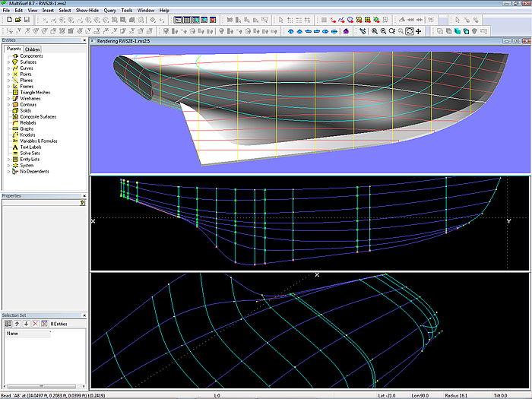Screen dimensions: 532x399
Task: Toggle the first button in Selection Set toolbar
Action: click(8, 324)
